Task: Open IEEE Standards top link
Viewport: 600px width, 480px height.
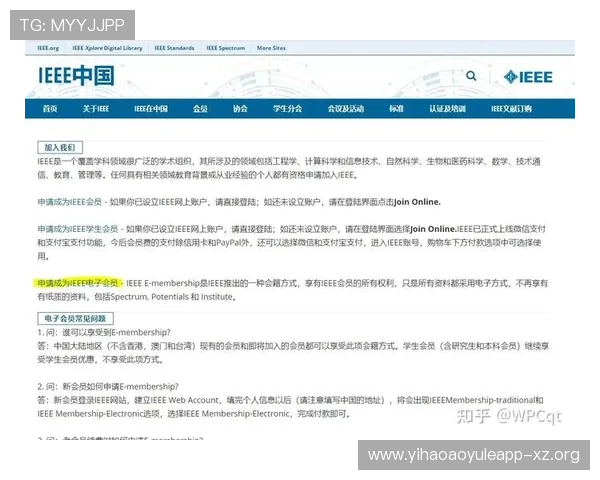Action: [174, 48]
